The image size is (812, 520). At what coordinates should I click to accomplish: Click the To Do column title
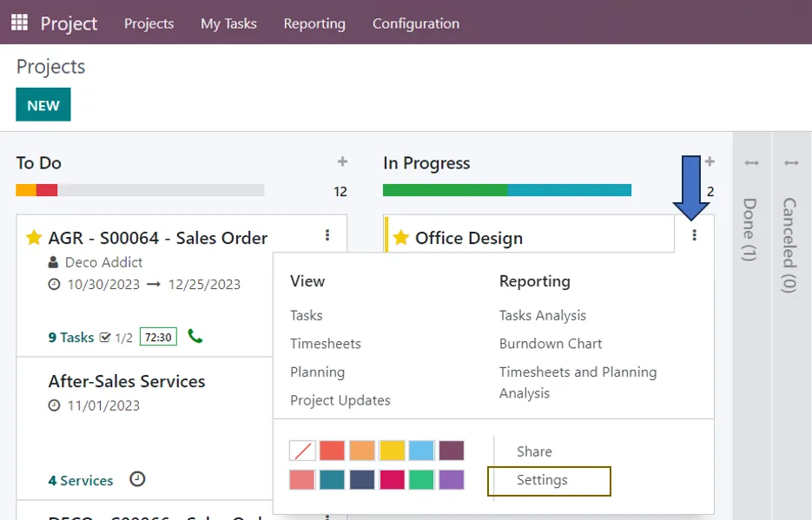pos(39,163)
